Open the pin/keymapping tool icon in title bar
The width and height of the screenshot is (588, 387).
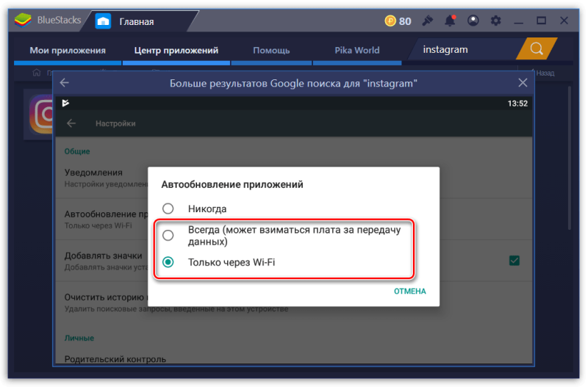428,21
